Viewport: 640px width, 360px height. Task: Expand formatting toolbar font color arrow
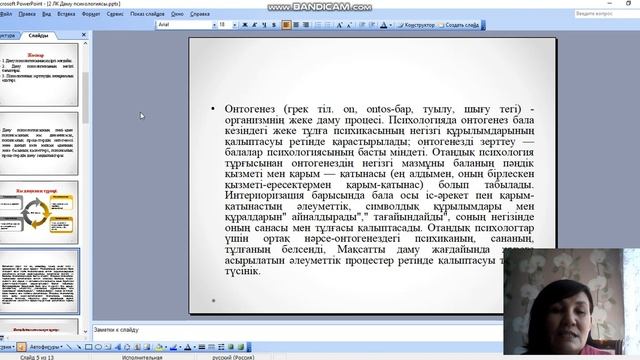click(x=391, y=25)
